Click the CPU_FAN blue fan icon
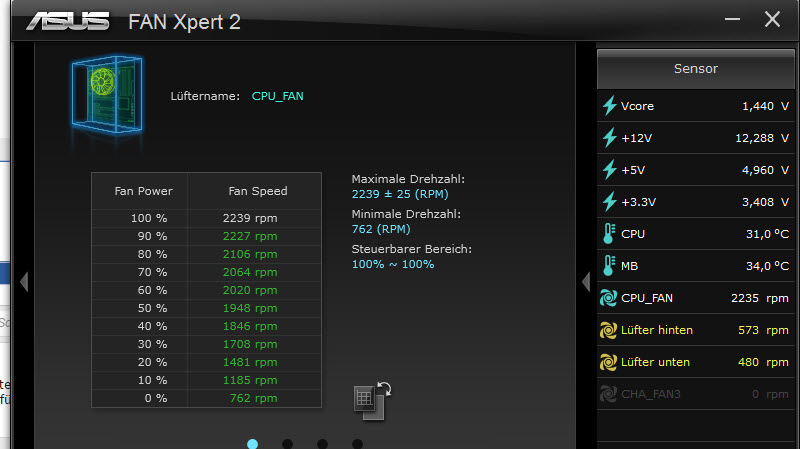 pyautogui.click(x=608, y=298)
